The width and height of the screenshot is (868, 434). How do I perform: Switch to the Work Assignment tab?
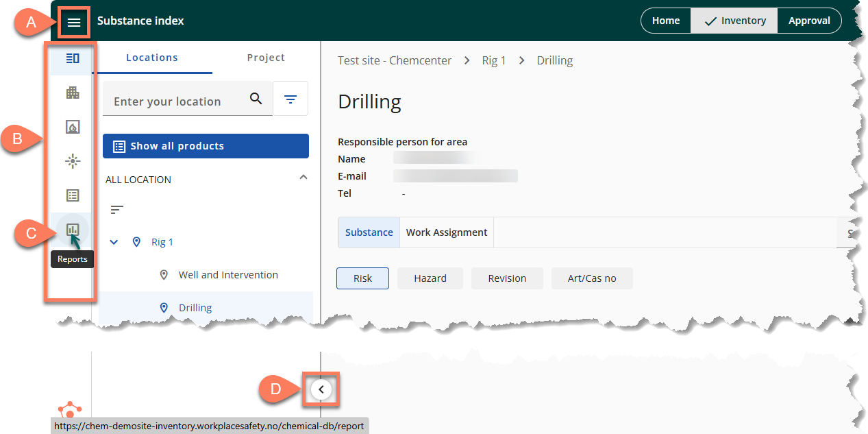pyautogui.click(x=447, y=232)
